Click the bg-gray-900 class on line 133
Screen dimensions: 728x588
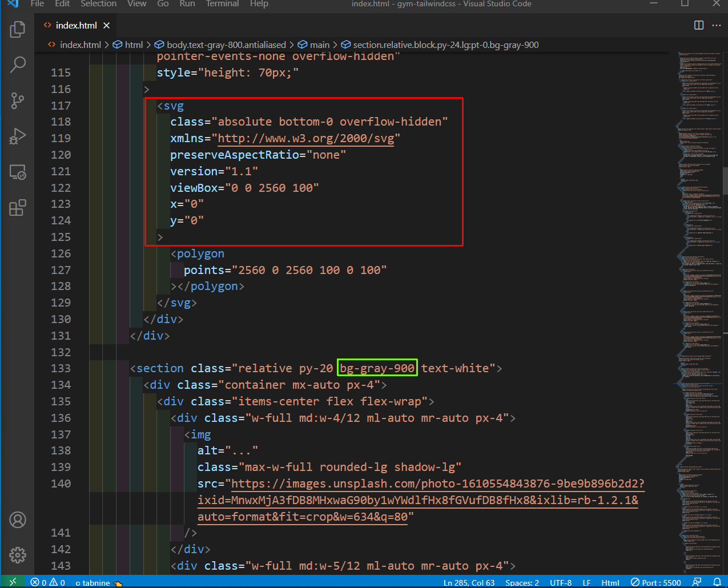pos(377,368)
